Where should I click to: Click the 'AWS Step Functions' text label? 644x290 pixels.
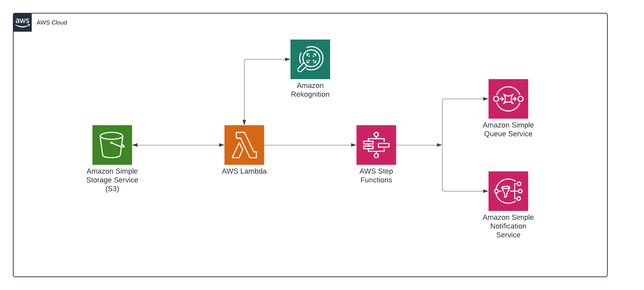[x=376, y=176]
